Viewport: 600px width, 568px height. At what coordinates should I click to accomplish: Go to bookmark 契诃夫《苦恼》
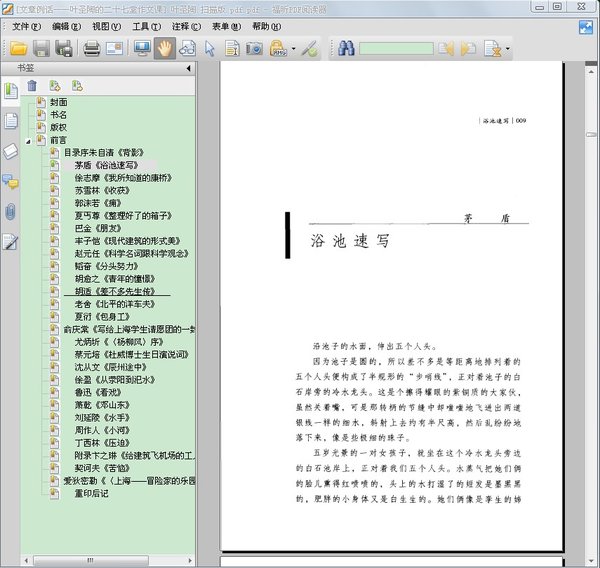point(103,468)
